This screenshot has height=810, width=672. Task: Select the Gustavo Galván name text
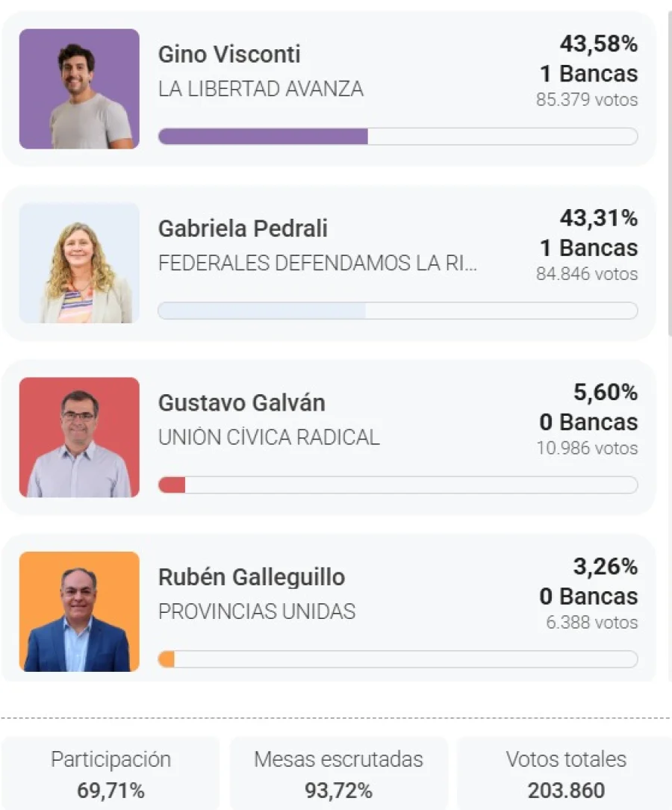[241, 403]
